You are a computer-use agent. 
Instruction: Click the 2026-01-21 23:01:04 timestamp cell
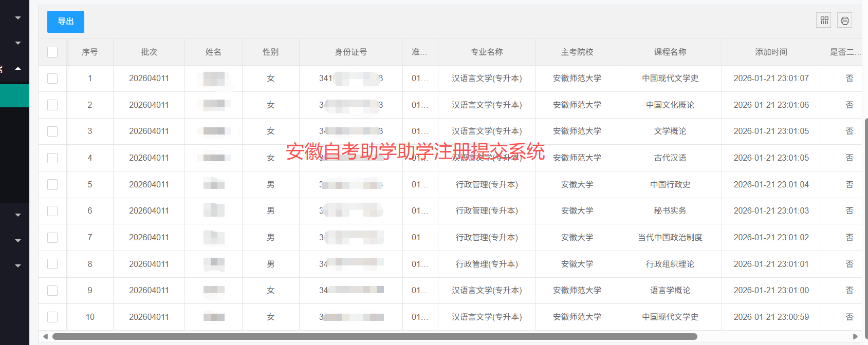click(x=771, y=184)
